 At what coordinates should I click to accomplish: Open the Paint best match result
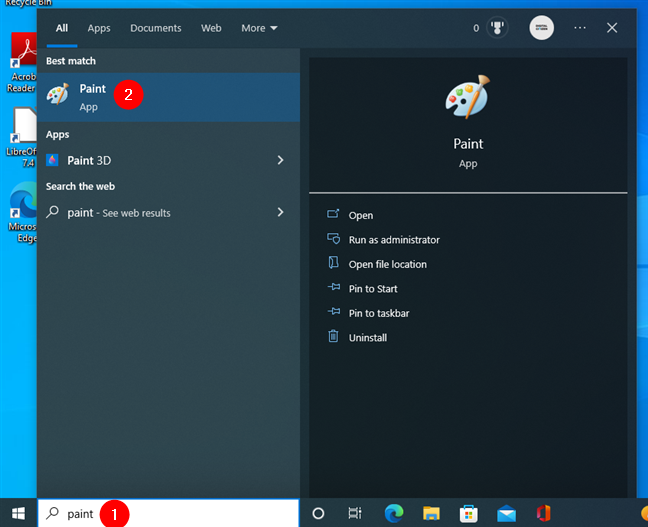(x=168, y=97)
